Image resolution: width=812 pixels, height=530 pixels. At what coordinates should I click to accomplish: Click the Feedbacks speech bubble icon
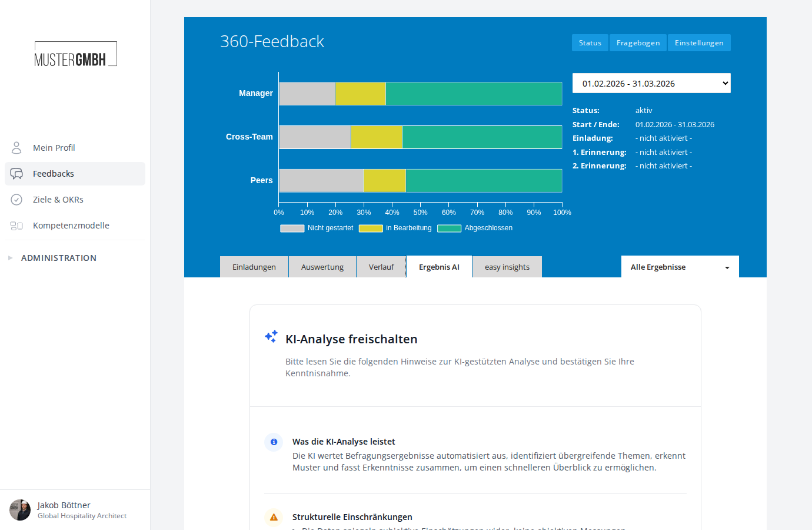pyautogui.click(x=16, y=174)
